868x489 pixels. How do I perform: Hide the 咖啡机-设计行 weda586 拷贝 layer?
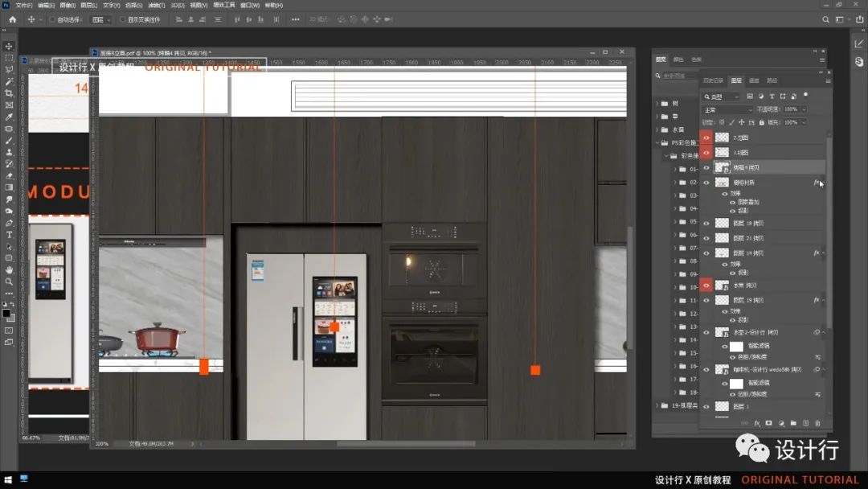tap(706, 369)
